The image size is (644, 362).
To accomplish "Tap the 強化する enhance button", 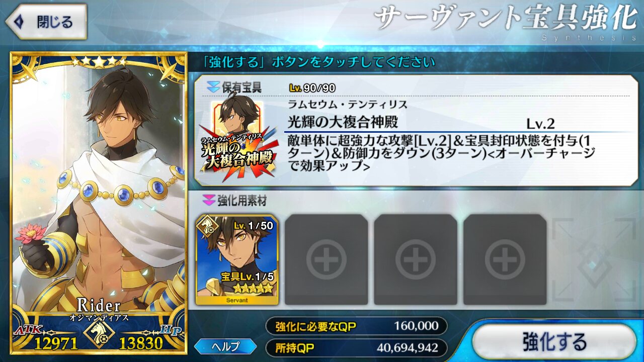I will [554, 341].
